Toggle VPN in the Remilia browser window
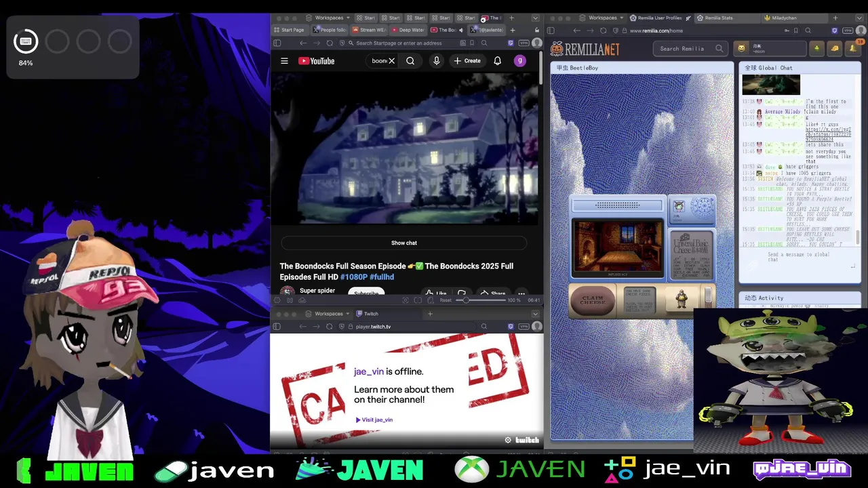 pyautogui.click(x=848, y=30)
